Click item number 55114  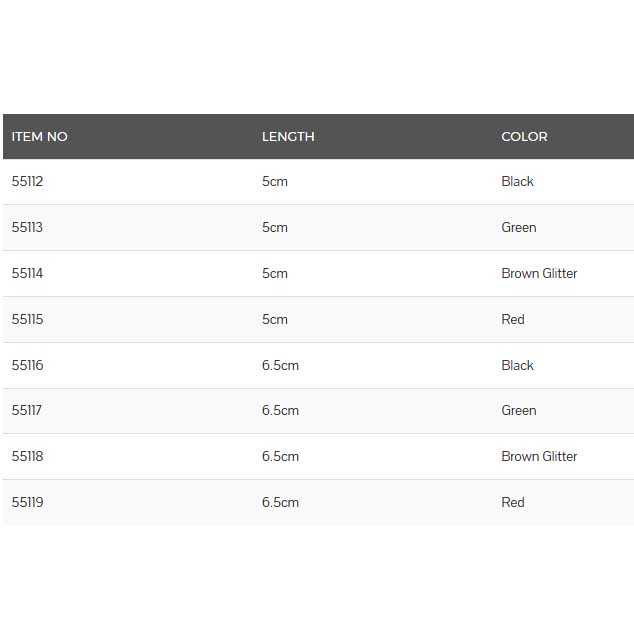28,274
